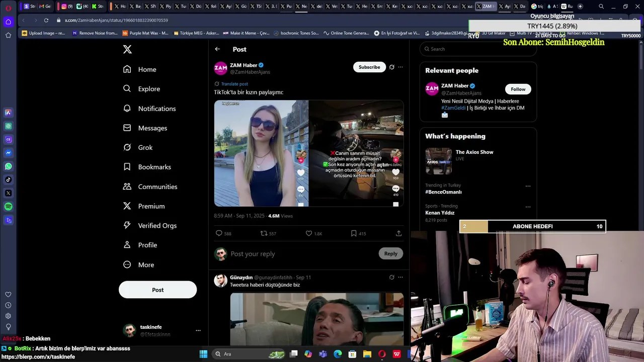
Task: Click the reply icon with 588
Action: click(x=219, y=233)
